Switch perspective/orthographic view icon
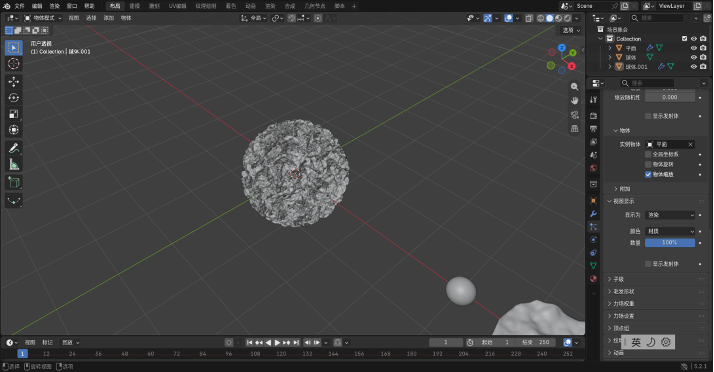This screenshot has width=714, height=372. click(575, 129)
